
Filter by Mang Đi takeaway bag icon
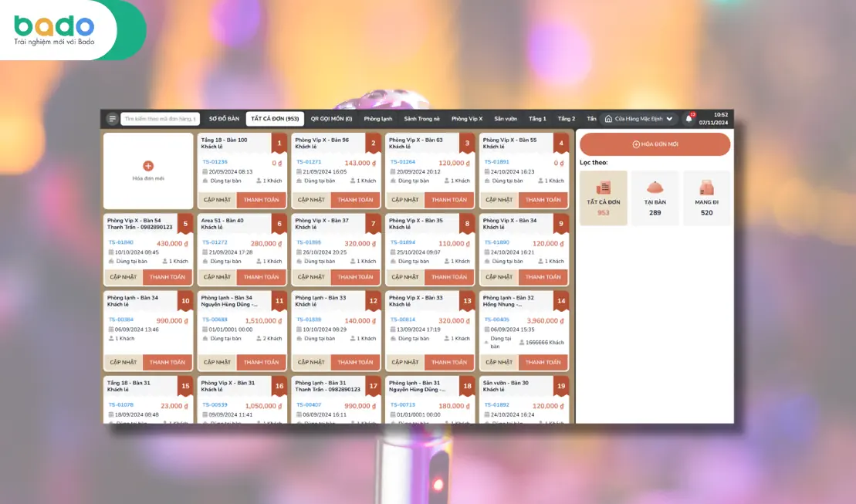(706, 188)
